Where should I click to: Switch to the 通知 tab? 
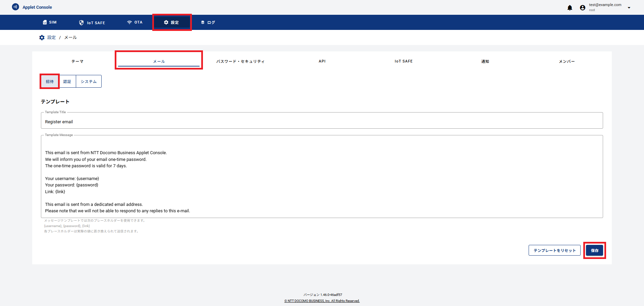pyautogui.click(x=485, y=61)
